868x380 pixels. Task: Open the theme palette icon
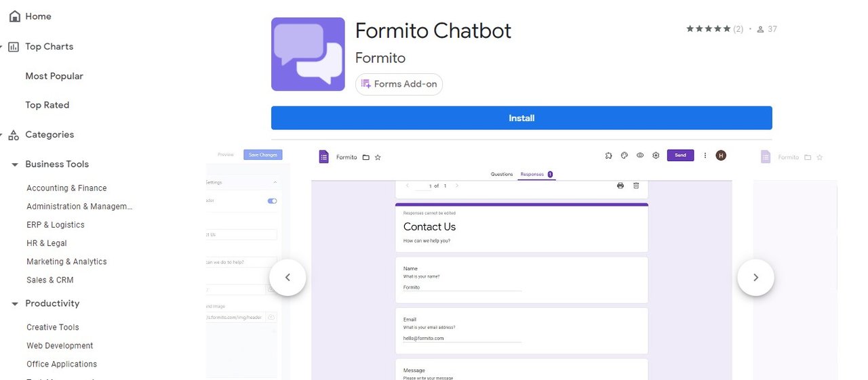[625, 155]
